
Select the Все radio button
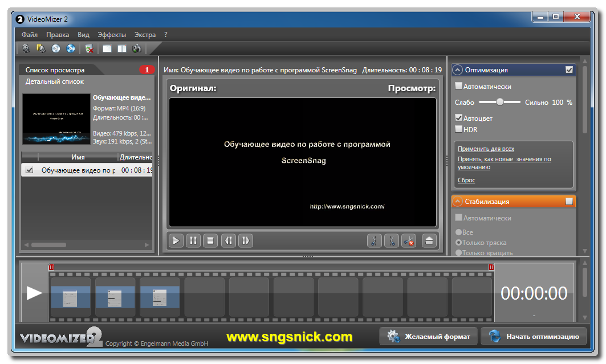point(458,232)
